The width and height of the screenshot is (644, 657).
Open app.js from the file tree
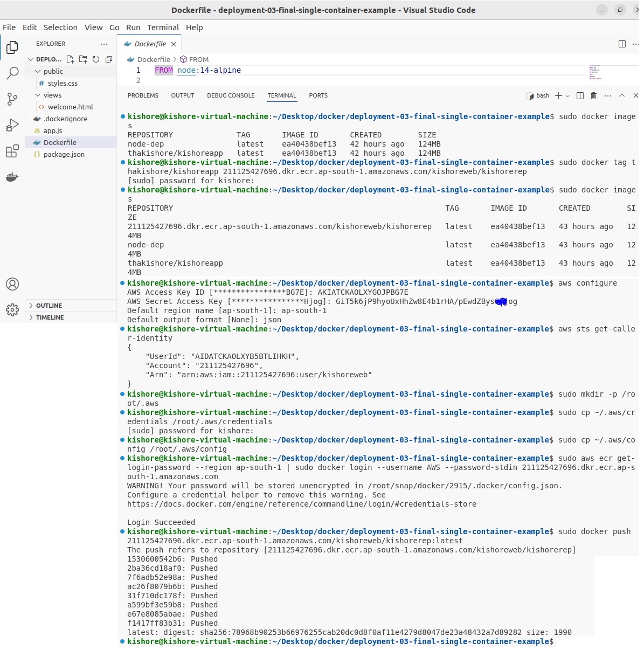coord(53,130)
